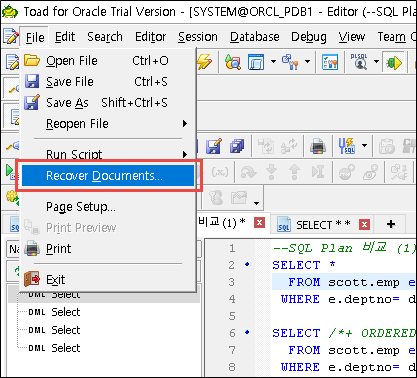Click the FROM scott.emp text on line 3
Screen dimensions: 417x378
point(344,282)
